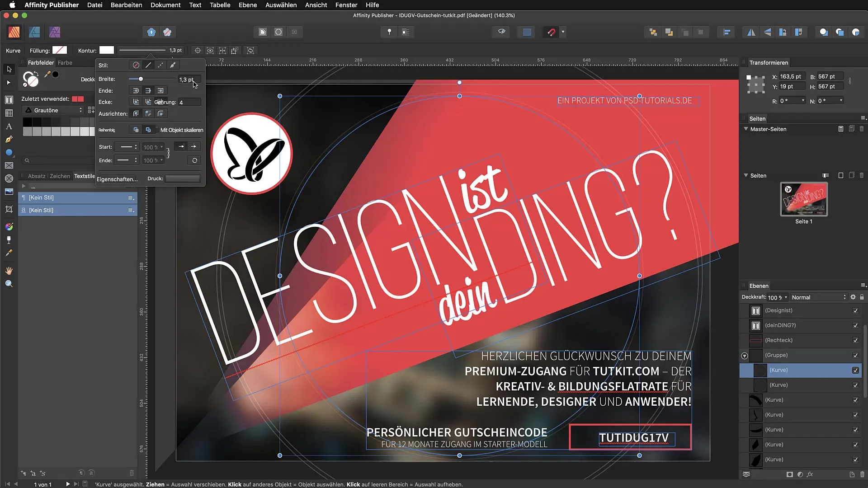Select the Color Picker eyedropper tool
The image size is (868, 488).
[9, 253]
